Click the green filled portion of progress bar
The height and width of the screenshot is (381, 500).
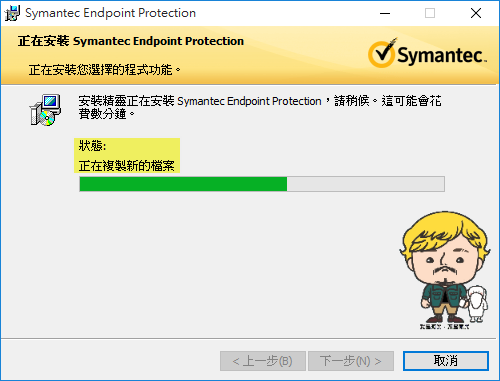point(183,184)
